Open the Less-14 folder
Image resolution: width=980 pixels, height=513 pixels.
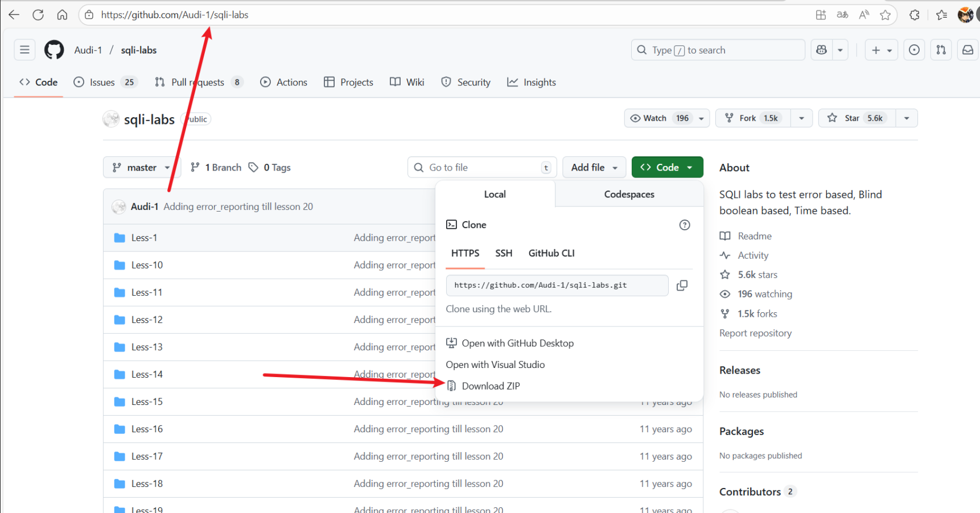click(147, 374)
